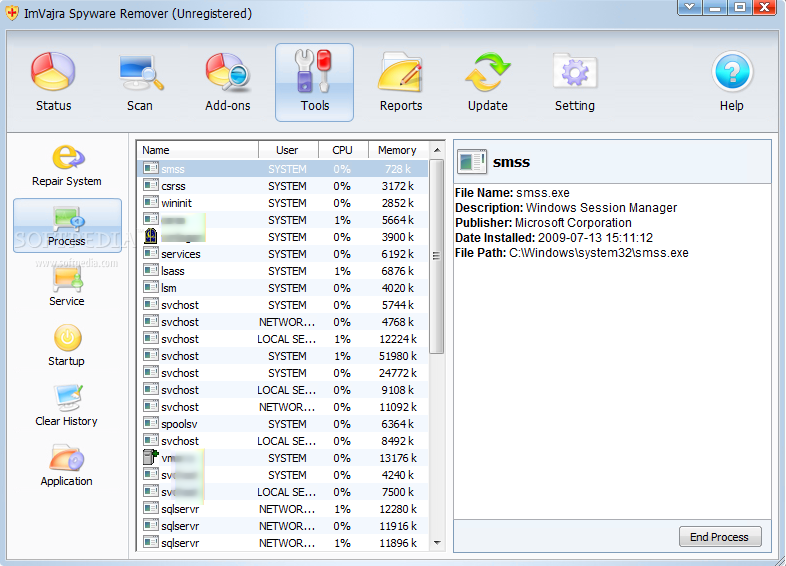Select the svchost row with 11092 k

pyautogui.click(x=283, y=407)
